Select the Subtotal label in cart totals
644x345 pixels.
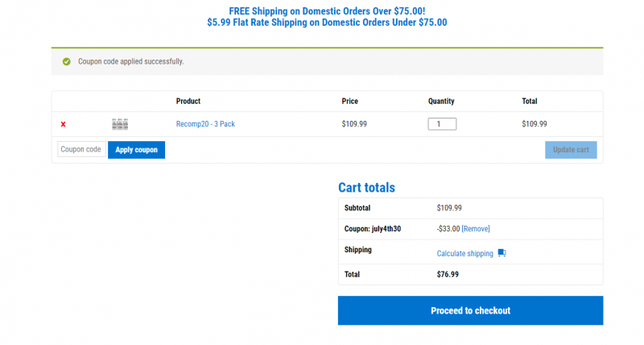point(357,208)
